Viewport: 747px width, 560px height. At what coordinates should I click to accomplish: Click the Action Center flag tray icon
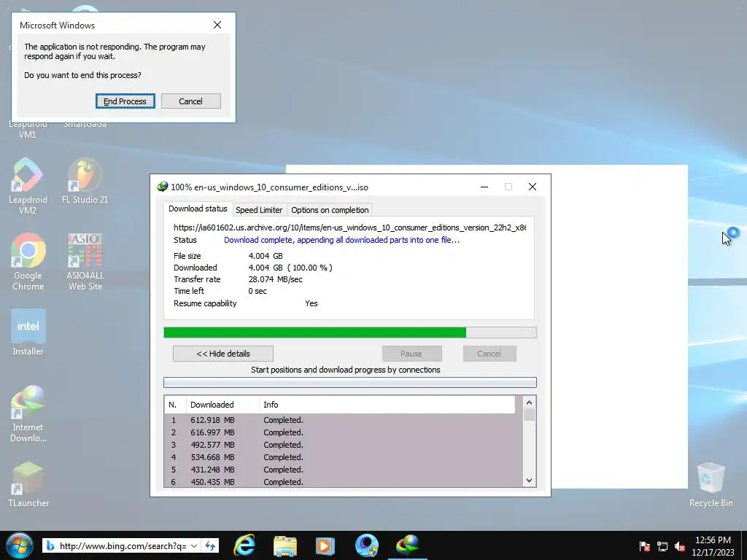645,546
